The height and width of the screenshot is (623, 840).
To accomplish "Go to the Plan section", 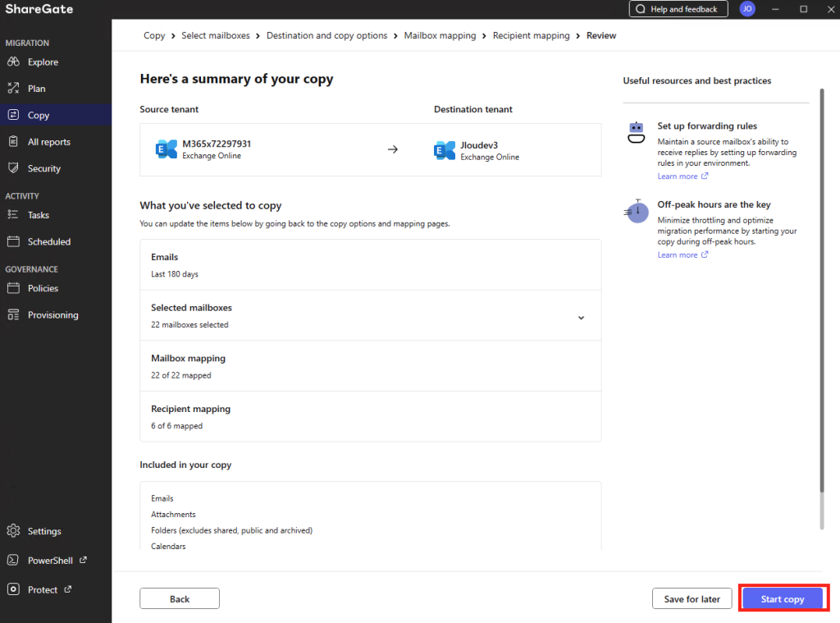I will tap(56, 89).
